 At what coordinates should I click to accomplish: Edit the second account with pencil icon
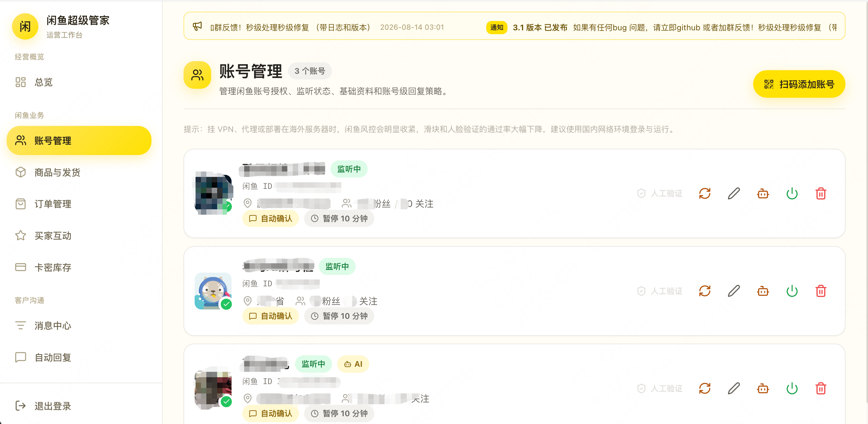click(734, 291)
